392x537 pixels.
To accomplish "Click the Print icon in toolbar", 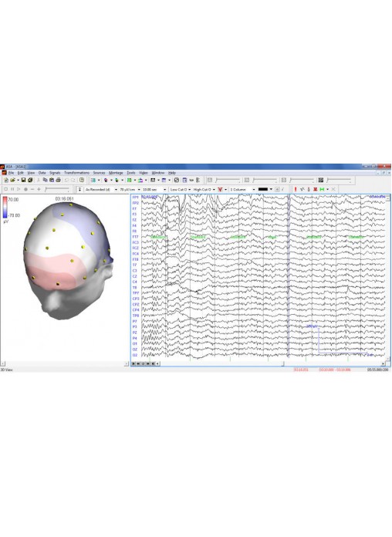I will 58,180.
